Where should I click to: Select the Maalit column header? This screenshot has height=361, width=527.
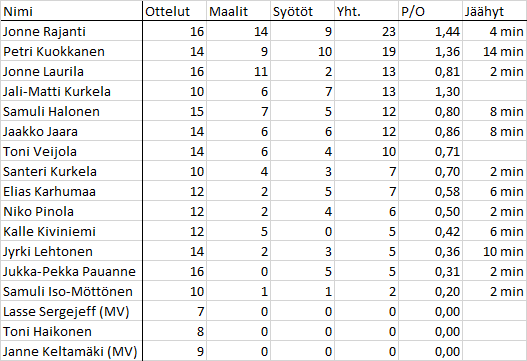click(238, 11)
